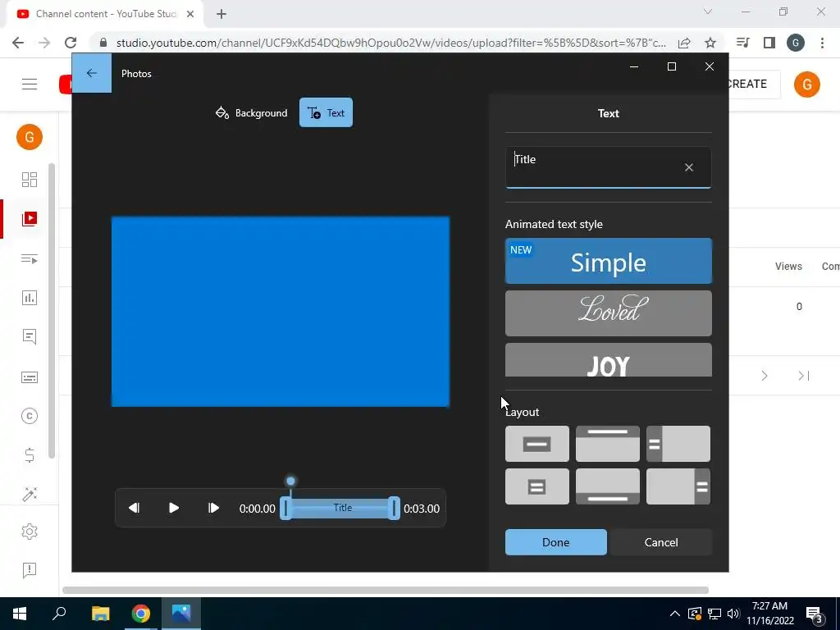Open the notification center
This screenshot has height=630, width=840.
coord(815,614)
